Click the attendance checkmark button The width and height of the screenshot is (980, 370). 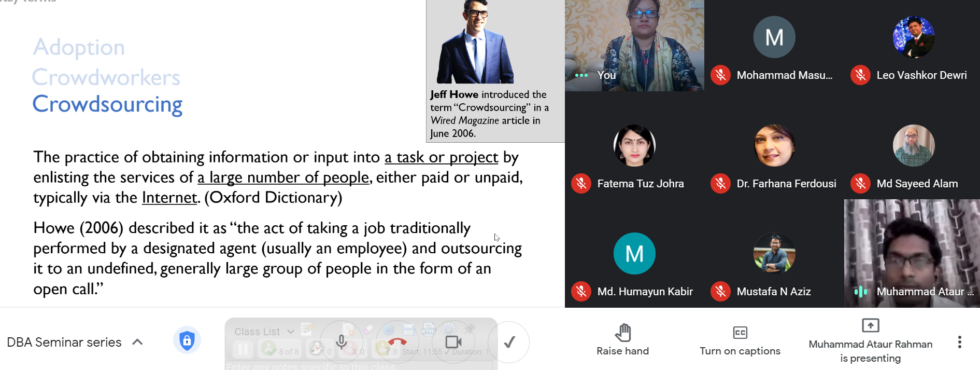pyautogui.click(x=509, y=342)
